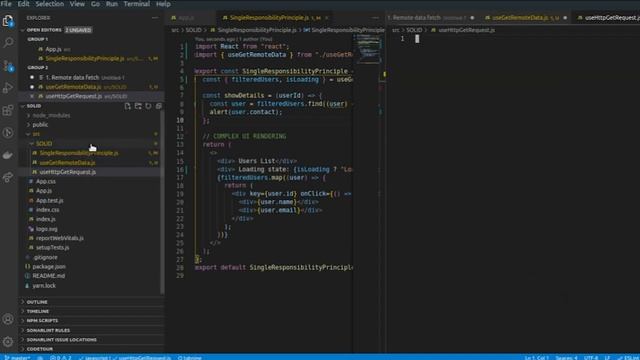This screenshot has height=360, width=640.
Task: Open the Run menu
Action: pos(112,4)
